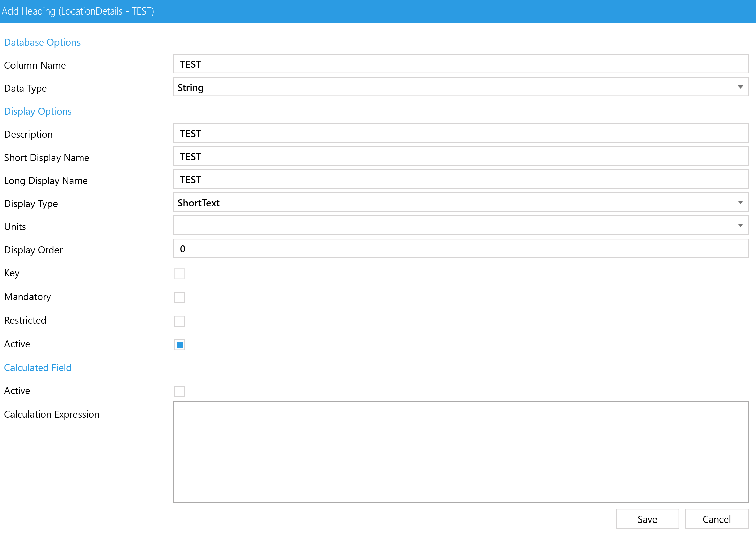Click the Description input field
The width and height of the screenshot is (756, 534).
tap(460, 133)
